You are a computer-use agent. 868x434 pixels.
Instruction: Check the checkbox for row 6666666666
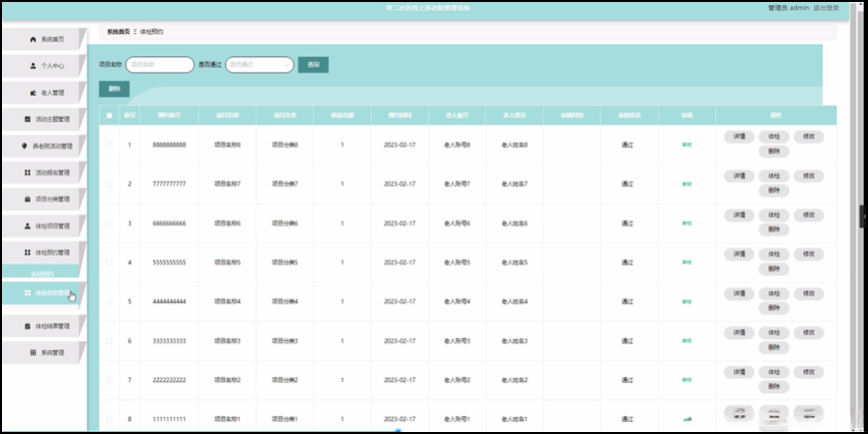click(109, 223)
